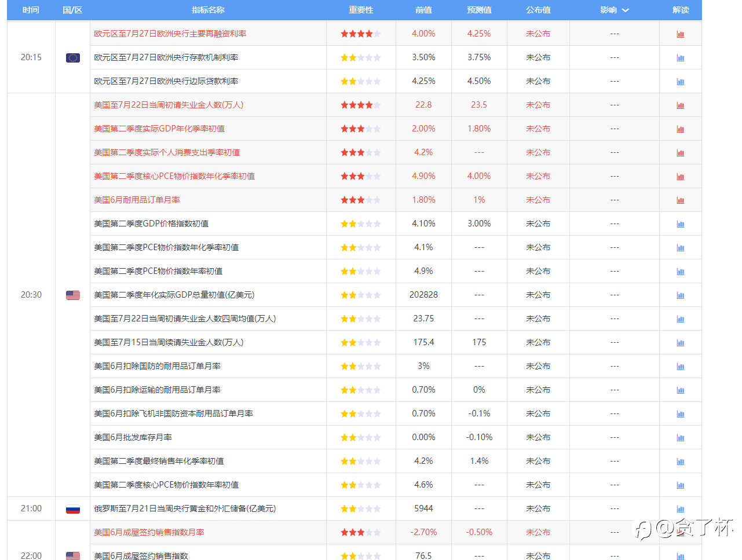Click the 指标名称 column header
The height and width of the screenshot is (560, 742).
click(208, 10)
